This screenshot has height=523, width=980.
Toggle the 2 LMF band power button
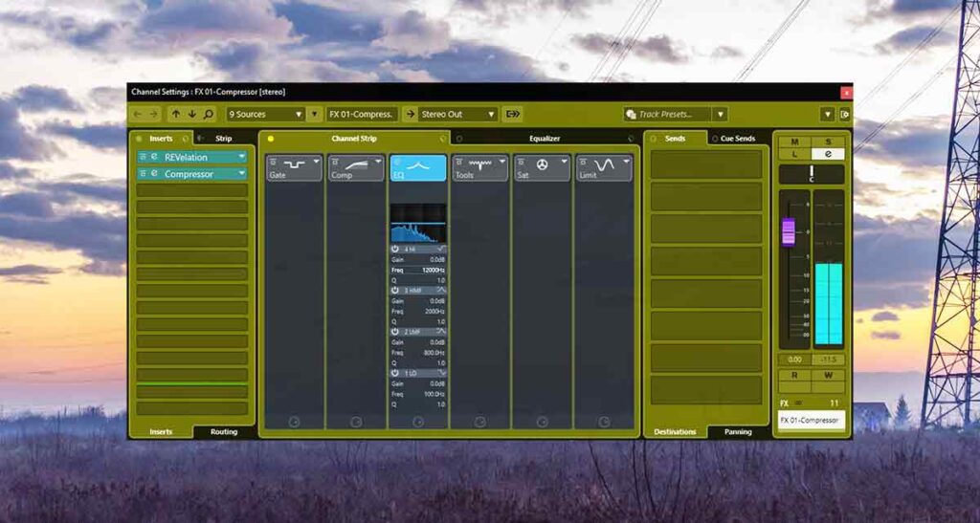click(395, 332)
